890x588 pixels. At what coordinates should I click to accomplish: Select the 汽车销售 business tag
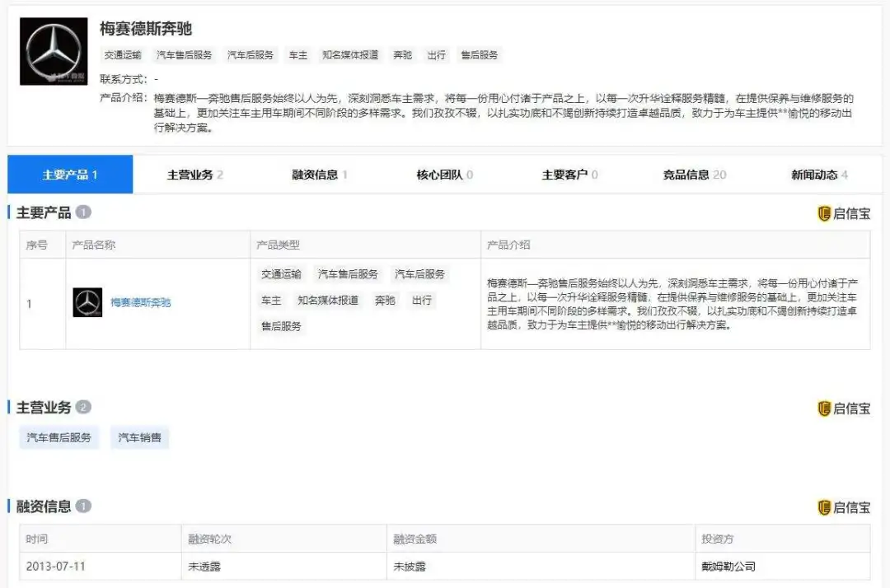click(139, 438)
